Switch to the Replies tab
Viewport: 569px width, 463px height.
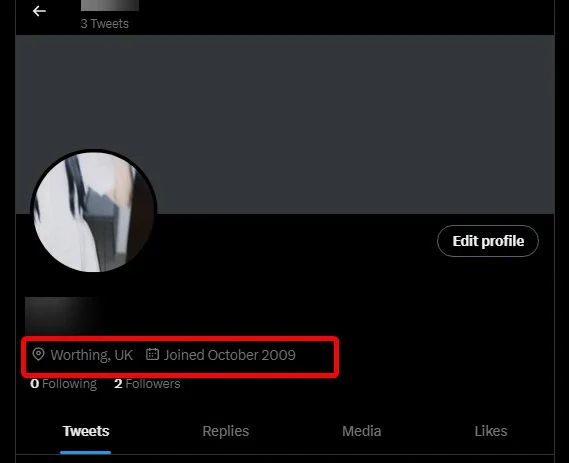click(226, 431)
